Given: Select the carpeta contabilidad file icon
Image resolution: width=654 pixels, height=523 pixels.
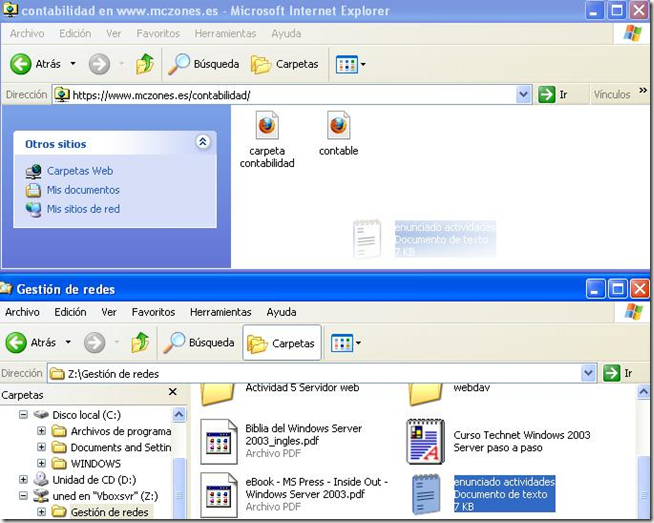Looking at the screenshot, I should [267, 126].
